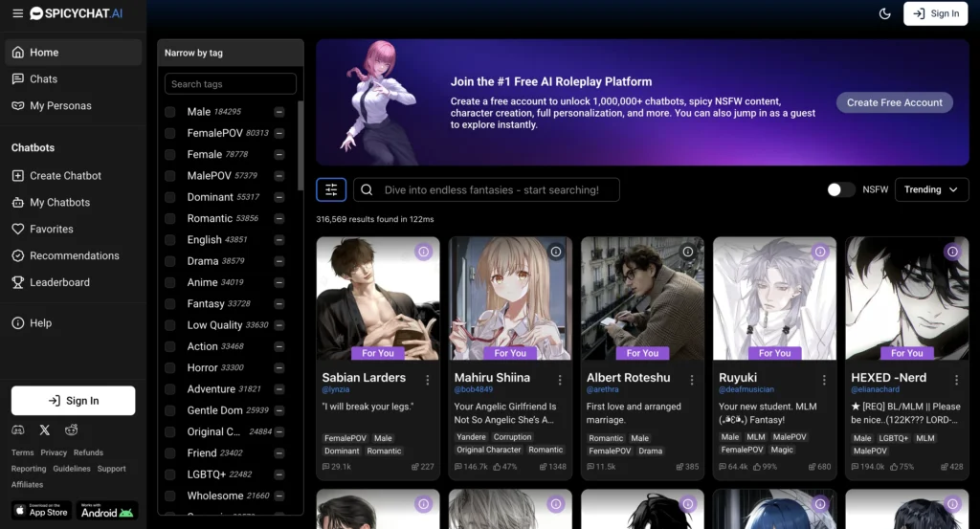Open options menu for Sabian Larders

(x=428, y=379)
